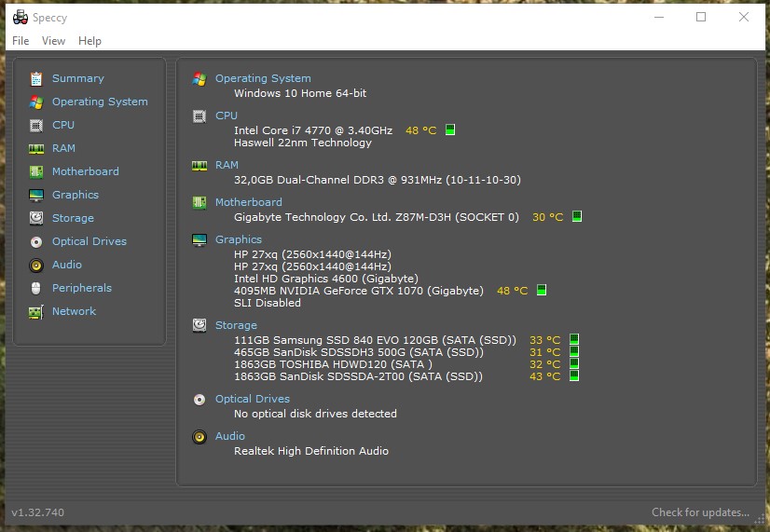Screen dimensions: 770x532
Task: Open the Audio sidebar entry
Action: [67, 265]
